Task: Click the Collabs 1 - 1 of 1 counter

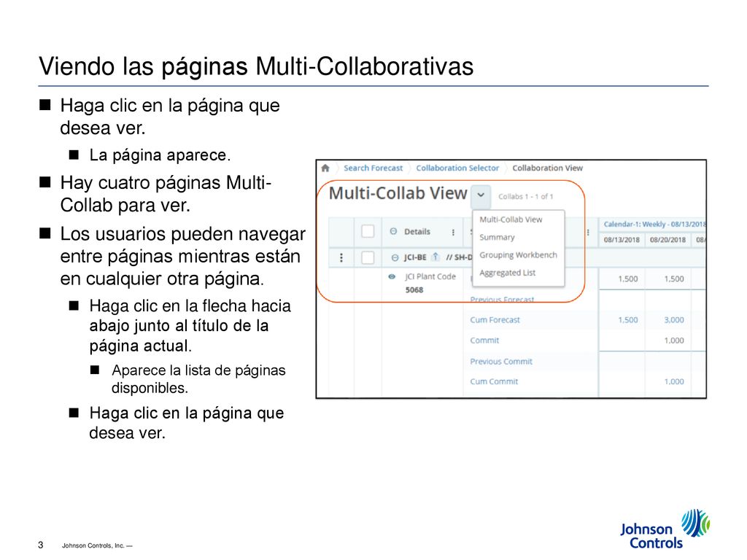Action: [525, 196]
